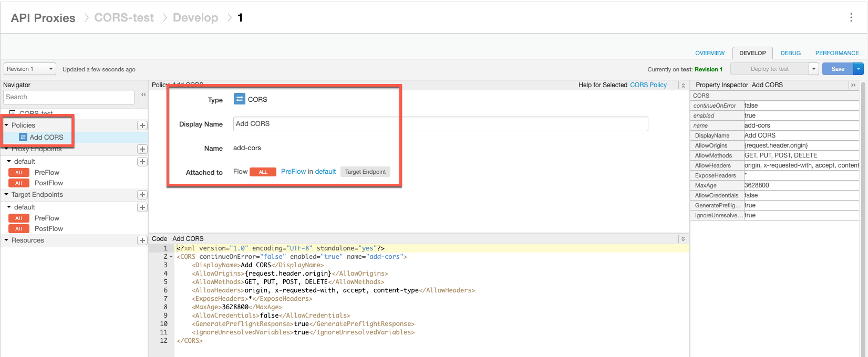
Task: Focus the Navigator Search field
Action: point(69,97)
